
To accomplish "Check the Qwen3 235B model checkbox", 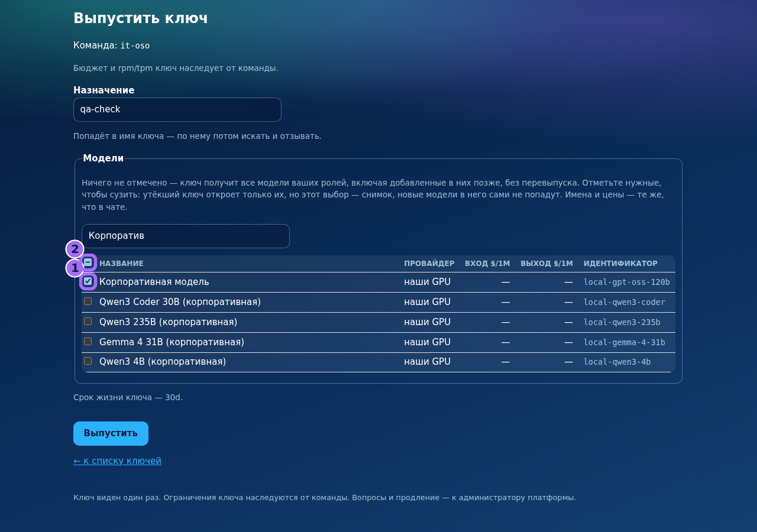I will coord(88,321).
